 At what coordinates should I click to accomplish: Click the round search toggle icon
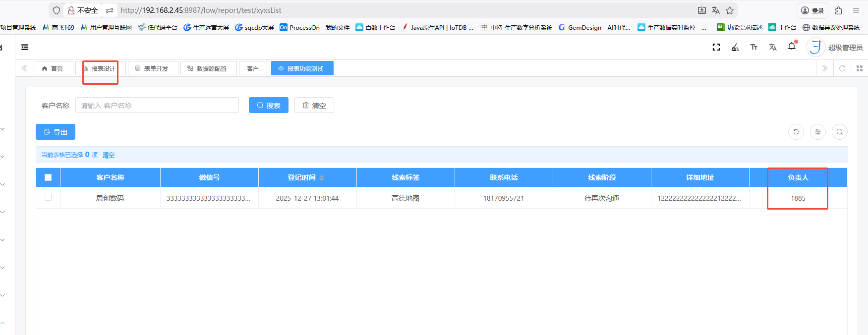pos(839,132)
